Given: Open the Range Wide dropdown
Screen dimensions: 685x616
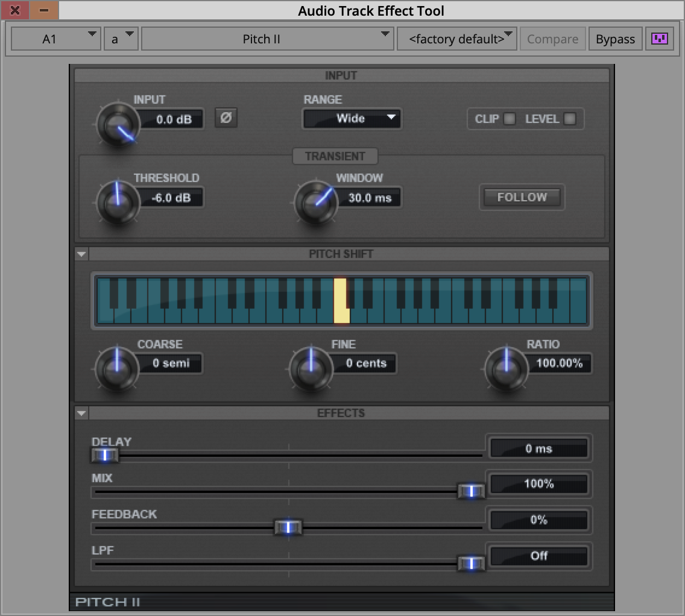Looking at the screenshot, I should tap(352, 118).
